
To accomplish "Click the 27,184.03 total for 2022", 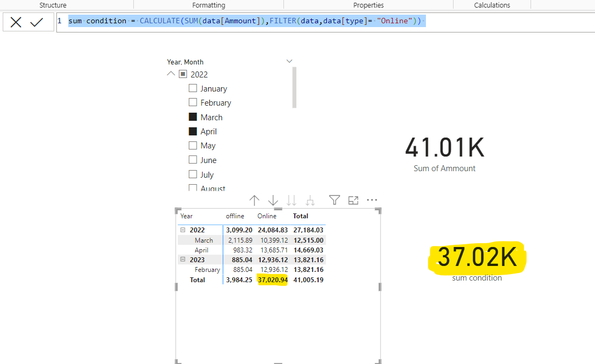I will (308, 230).
